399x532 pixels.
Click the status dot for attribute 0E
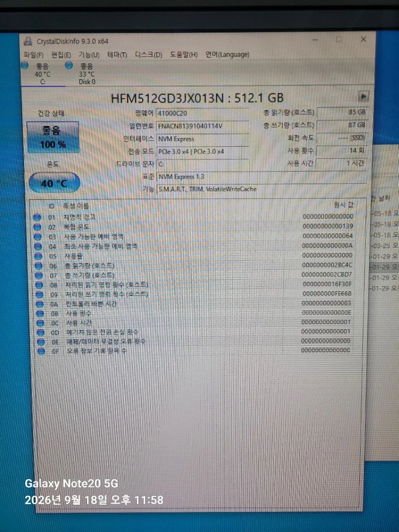click(41, 342)
